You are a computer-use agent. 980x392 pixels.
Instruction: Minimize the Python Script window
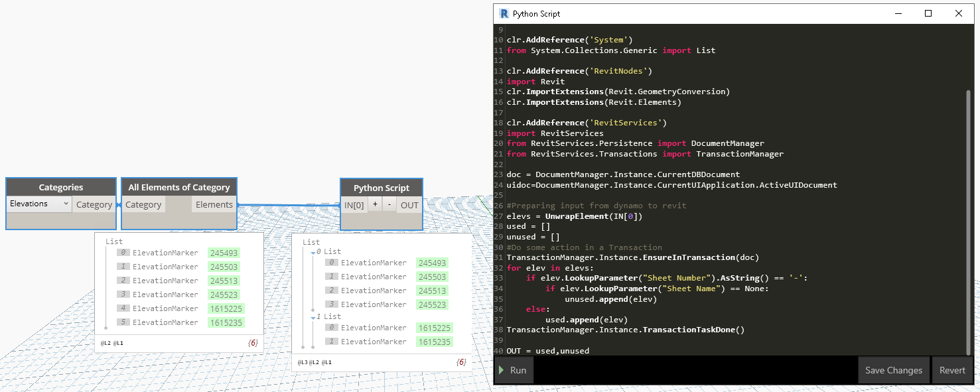898,13
